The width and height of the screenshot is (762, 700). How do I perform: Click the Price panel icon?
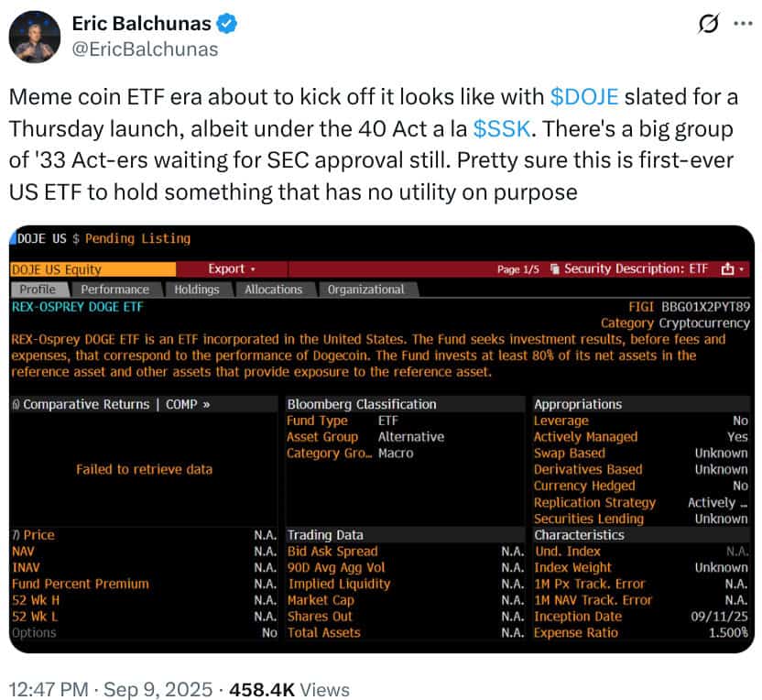(x=16, y=535)
